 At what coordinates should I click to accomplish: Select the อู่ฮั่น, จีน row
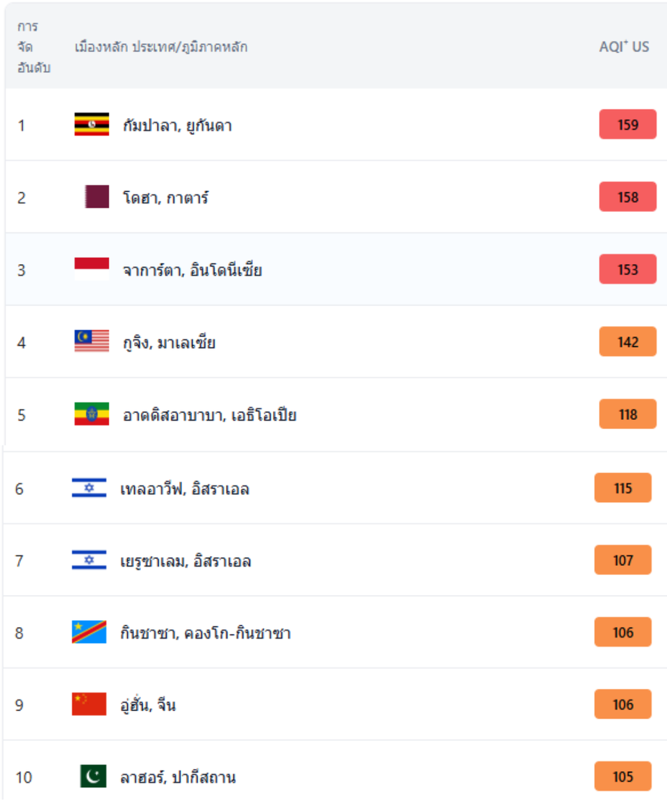(335, 704)
